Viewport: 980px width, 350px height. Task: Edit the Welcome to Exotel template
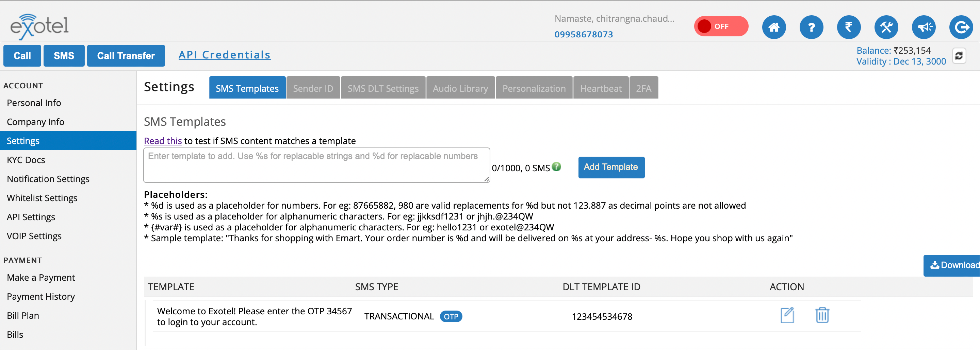787,315
